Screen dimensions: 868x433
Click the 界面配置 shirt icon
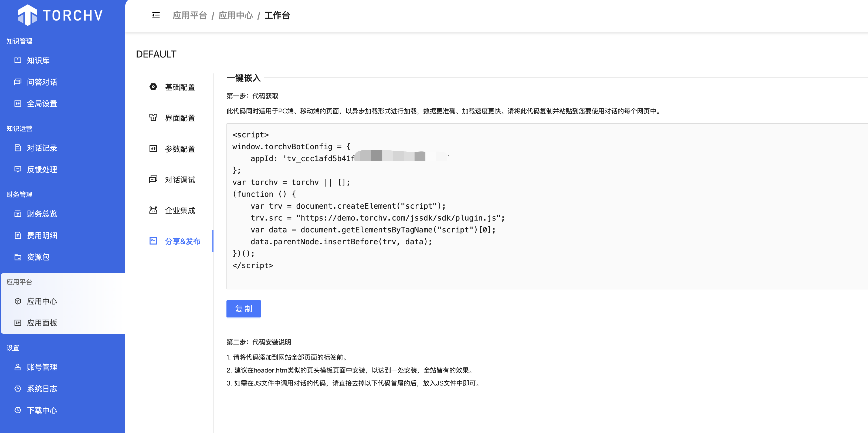pyautogui.click(x=153, y=118)
